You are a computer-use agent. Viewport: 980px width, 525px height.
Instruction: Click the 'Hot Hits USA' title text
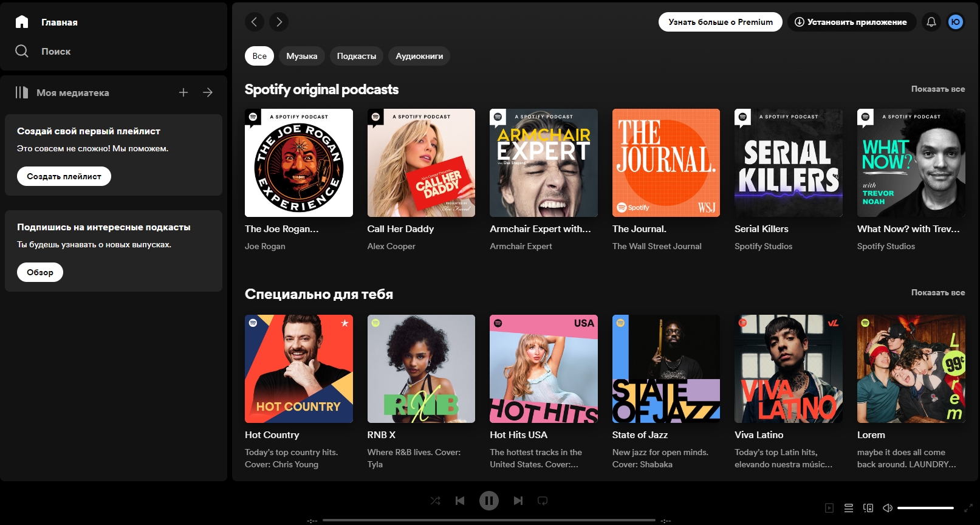click(x=518, y=435)
